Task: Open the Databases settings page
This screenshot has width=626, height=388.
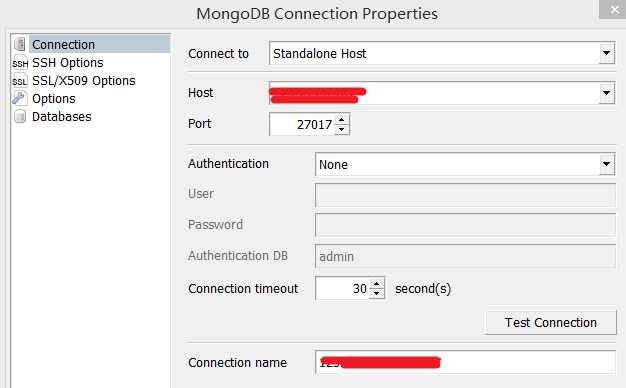Action: click(x=61, y=117)
